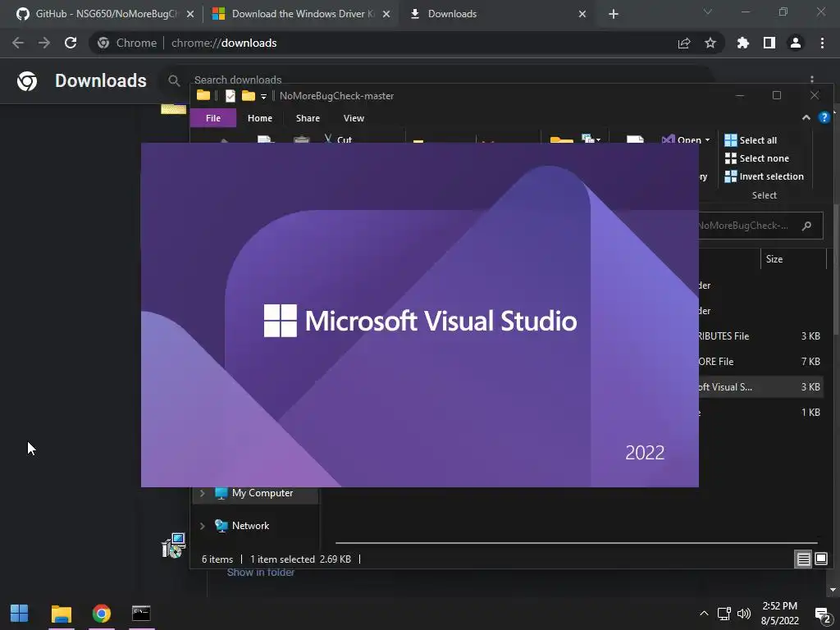Select the RIBUTES File 3 KB row

pos(760,336)
